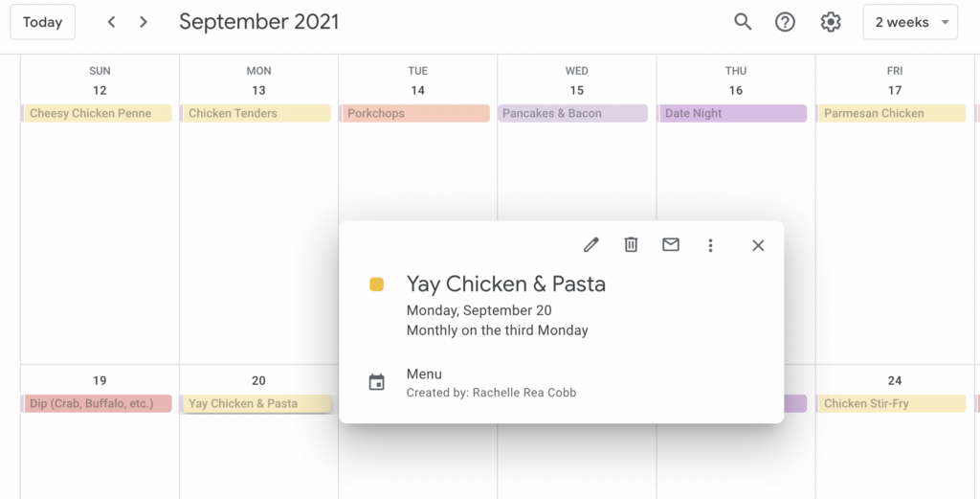This screenshot has width=980, height=499.
Task: Select the Parmesan Chicken event
Action: point(891,113)
